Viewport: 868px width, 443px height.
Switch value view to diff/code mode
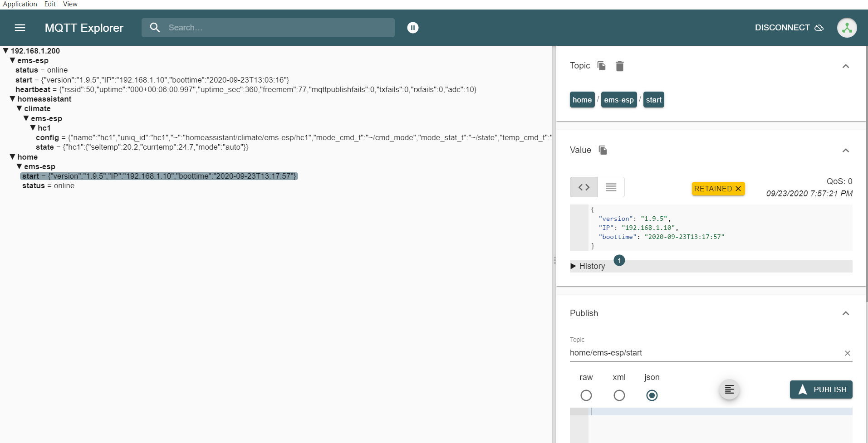point(584,187)
